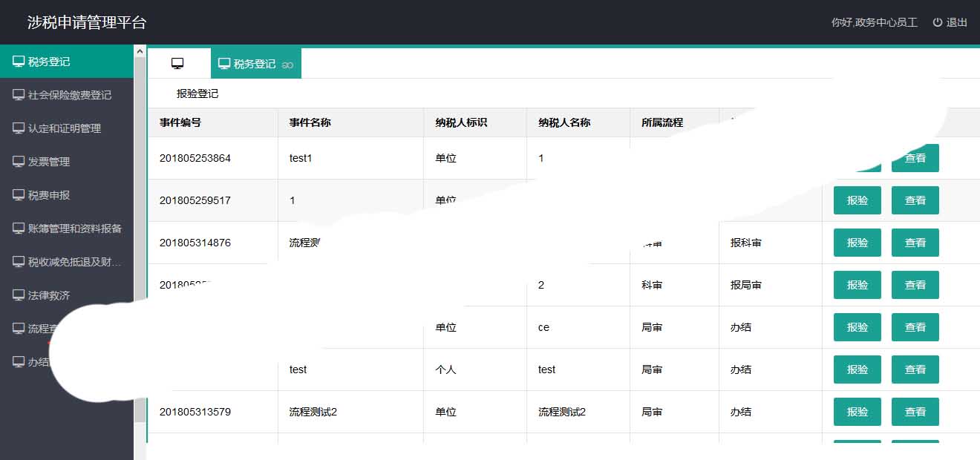Image resolution: width=980 pixels, height=460 pixels.
Task: Click the monitor icon beside 发票管理
Action: click(19, 162)
